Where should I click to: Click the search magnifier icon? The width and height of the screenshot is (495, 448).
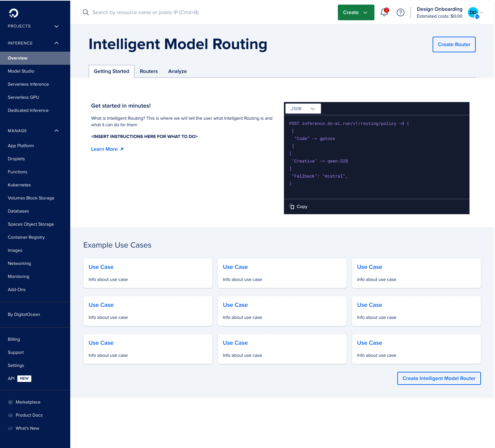(86, 12)
